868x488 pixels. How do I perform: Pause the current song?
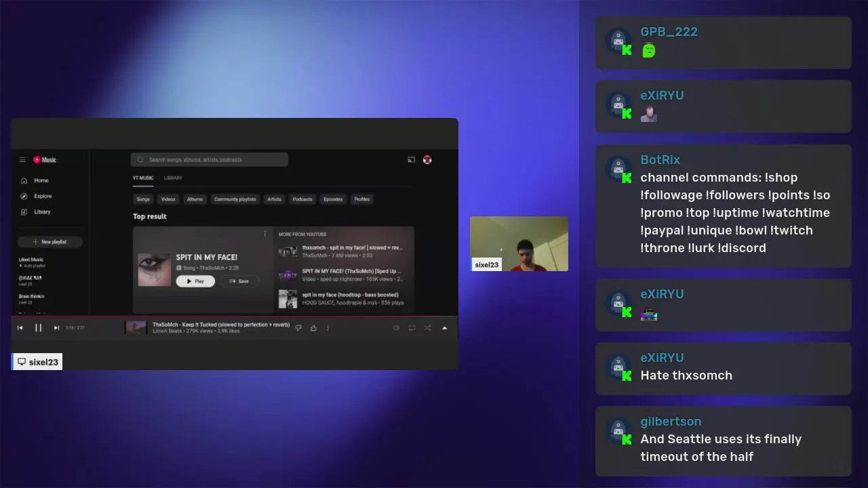click(39, 328)
